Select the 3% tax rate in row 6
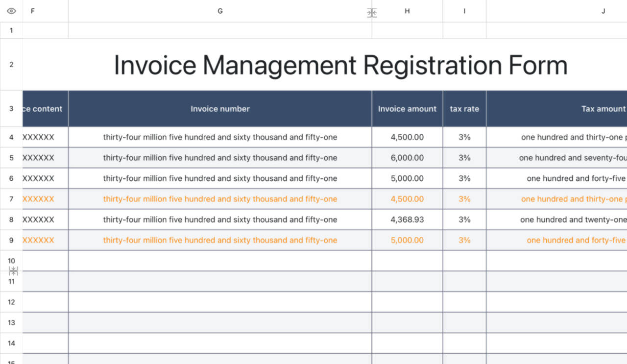The height and width of the screenshot is (364, 627). tap(464, 178)
